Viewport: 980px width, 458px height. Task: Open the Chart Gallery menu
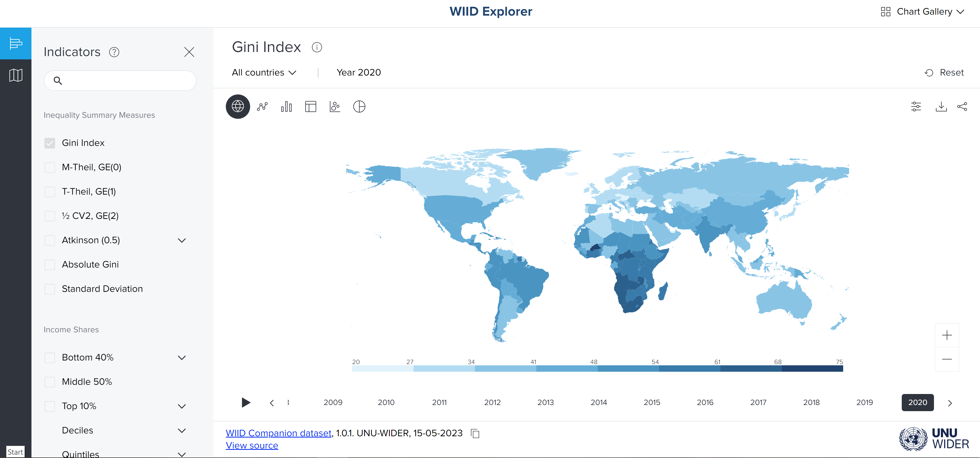click(922, 12)
